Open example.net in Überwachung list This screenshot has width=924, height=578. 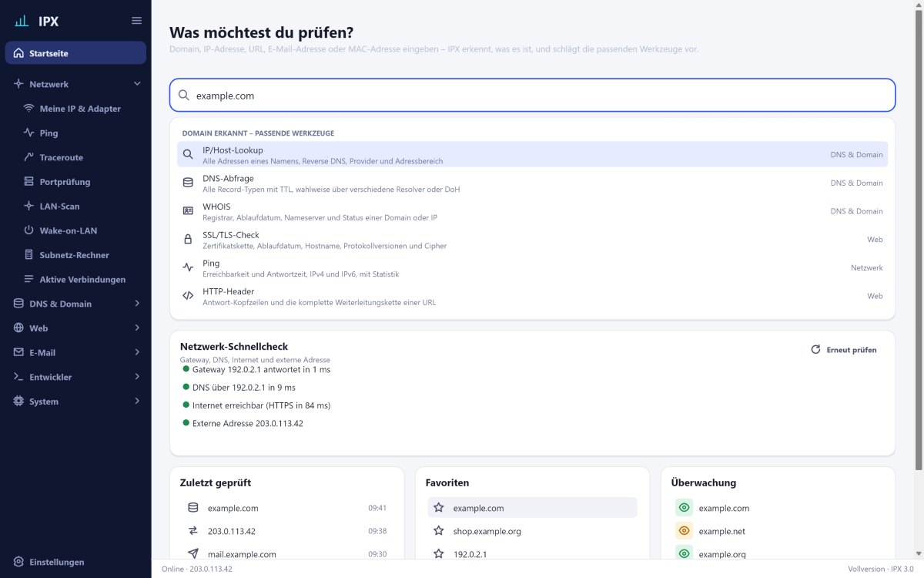coord(721,531)
